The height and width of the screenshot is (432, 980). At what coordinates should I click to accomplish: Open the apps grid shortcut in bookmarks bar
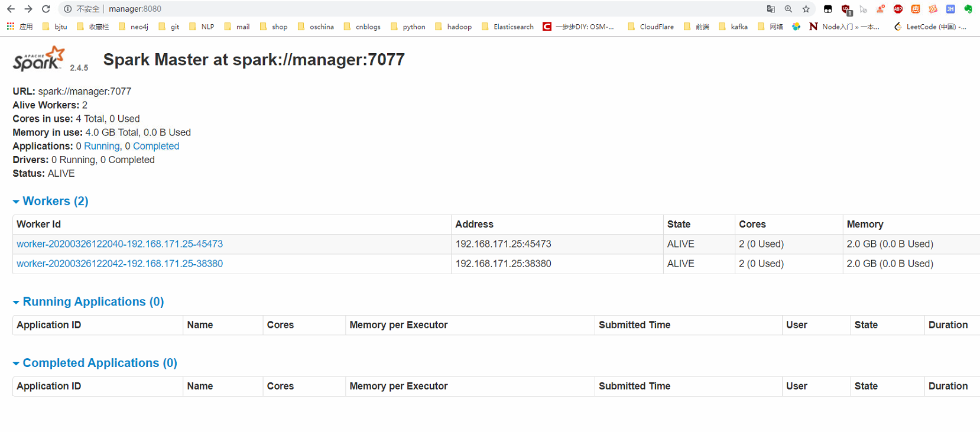coord(20,27)
